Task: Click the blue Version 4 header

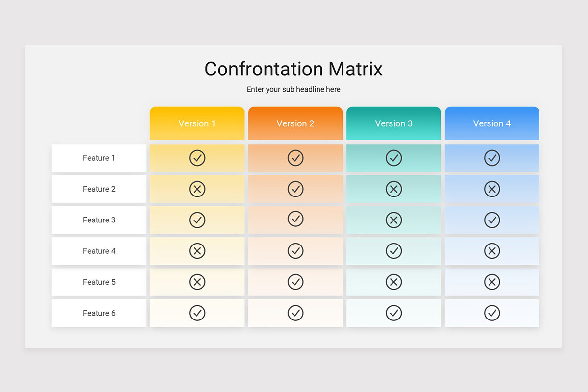Action: pyautogui.click(x=492, y=123)
